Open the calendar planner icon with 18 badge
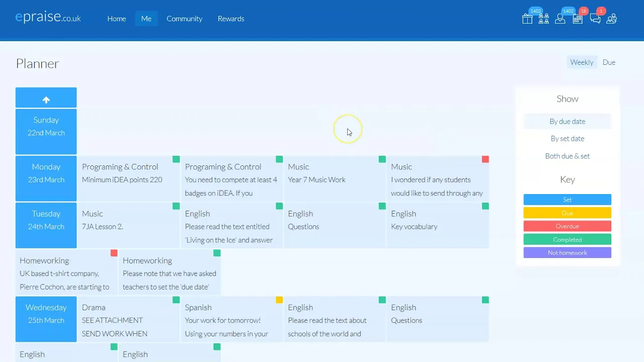The height and width of the screenshot is (362, 644). click(578, 19)
